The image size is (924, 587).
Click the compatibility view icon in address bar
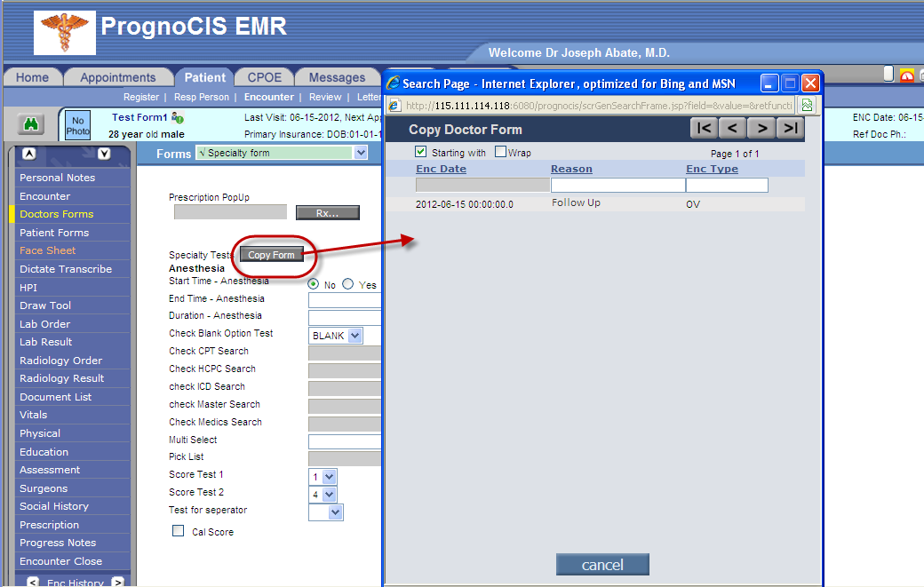(x=808, y=106)
